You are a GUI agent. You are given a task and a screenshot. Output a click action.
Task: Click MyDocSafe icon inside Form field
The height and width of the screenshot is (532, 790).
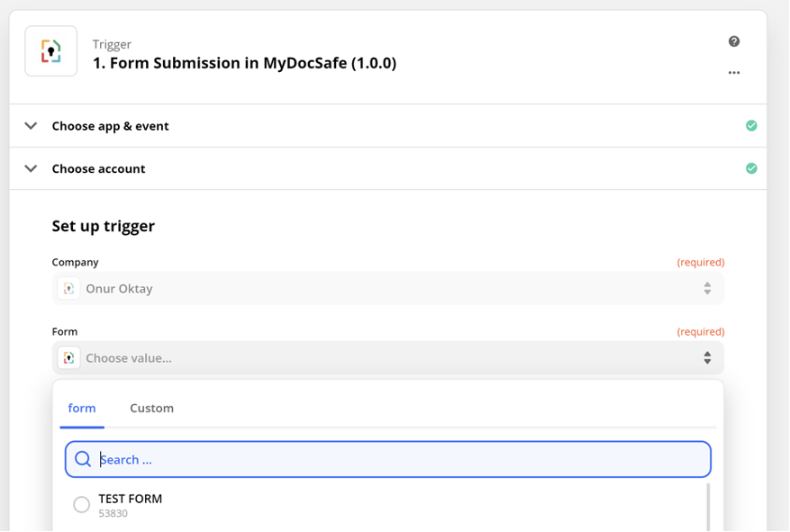pos(69,358)
